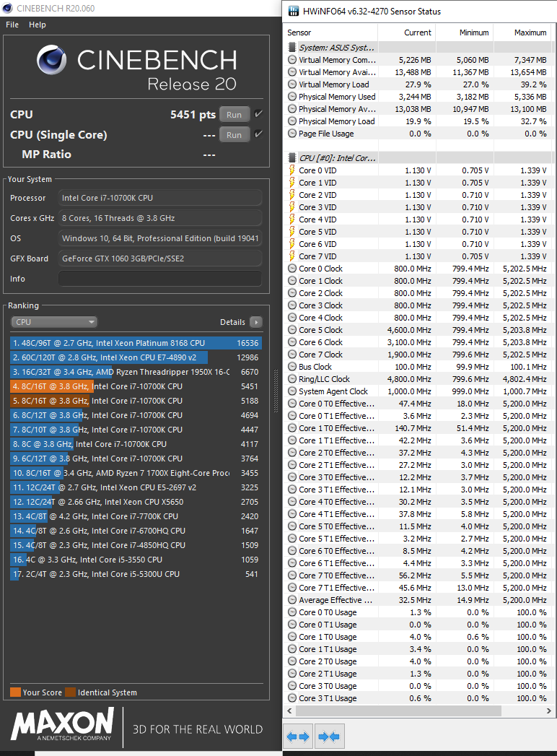Toggle the CPU Single Core test checkbox
The image size is (557, 756).
pyautogui.click(x=258, y=134)
